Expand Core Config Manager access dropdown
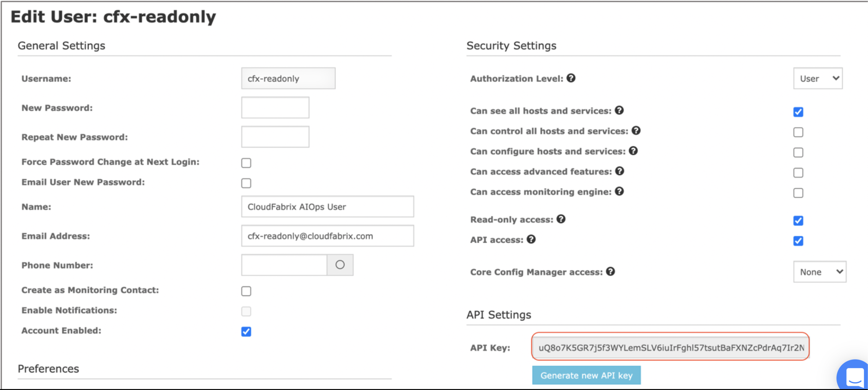The image size is (868, 390). (819, 272)
